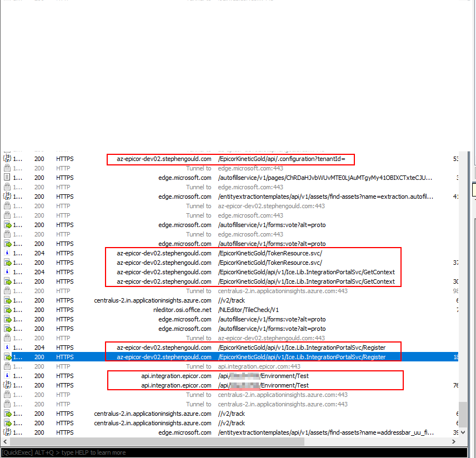Click the JSON icon of the find-assets?name=extraction.autofil session

pos(7,197)
